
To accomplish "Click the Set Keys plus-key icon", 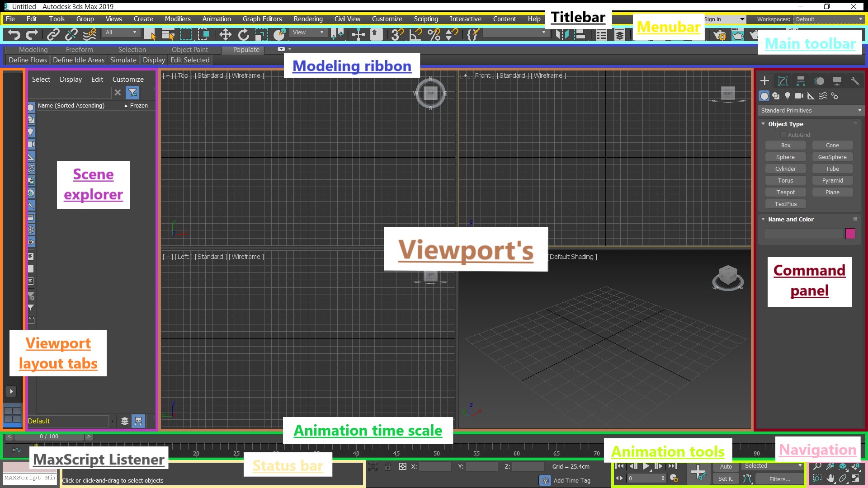I will [x=698, y=473].
